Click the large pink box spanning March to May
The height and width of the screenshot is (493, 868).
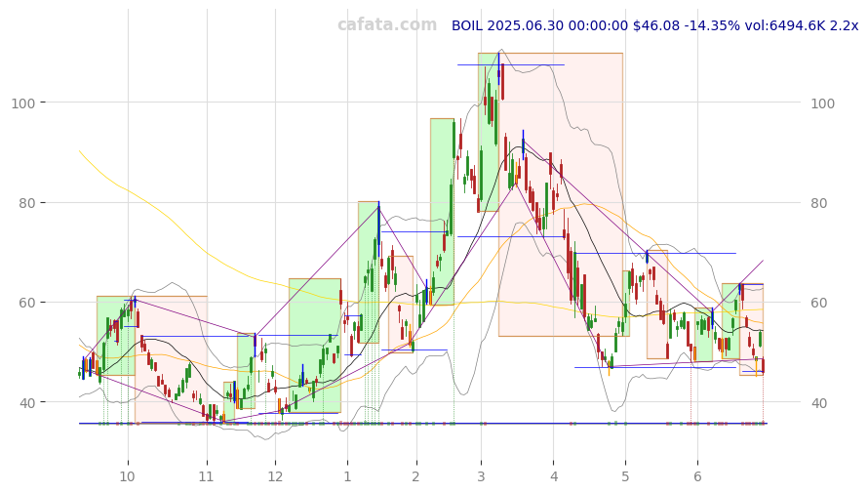tap(560, 194)
